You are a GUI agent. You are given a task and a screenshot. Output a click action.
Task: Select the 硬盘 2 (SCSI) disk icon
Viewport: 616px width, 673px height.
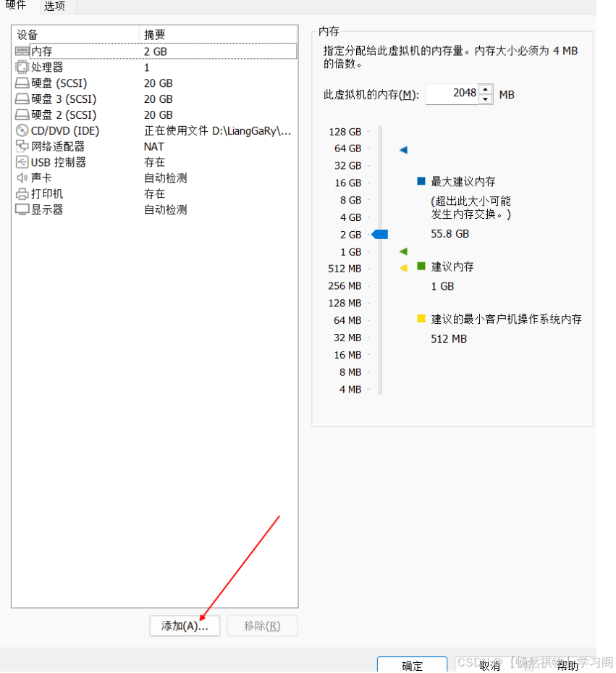(x=22, y=114)
